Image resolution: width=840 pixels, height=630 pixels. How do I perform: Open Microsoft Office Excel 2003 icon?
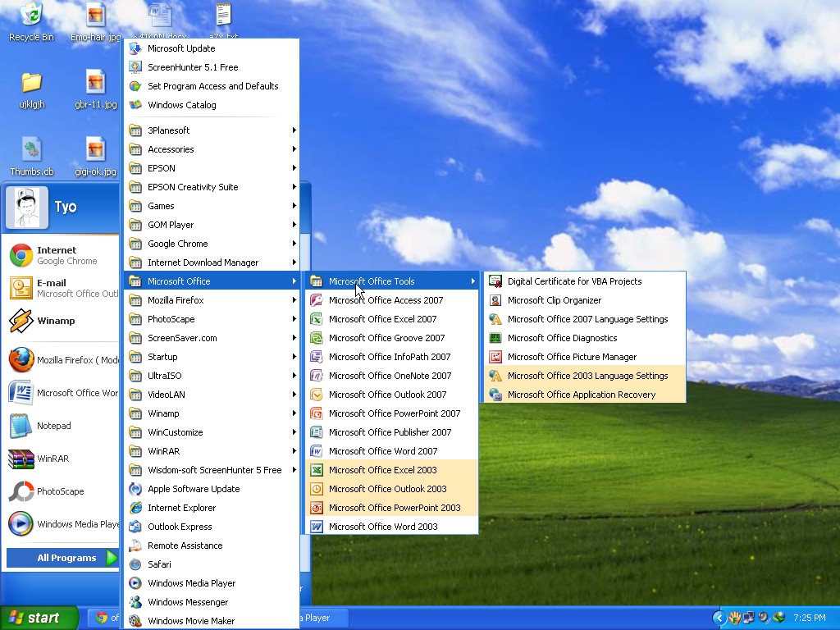pyautogui.click(x=317, y=470)
